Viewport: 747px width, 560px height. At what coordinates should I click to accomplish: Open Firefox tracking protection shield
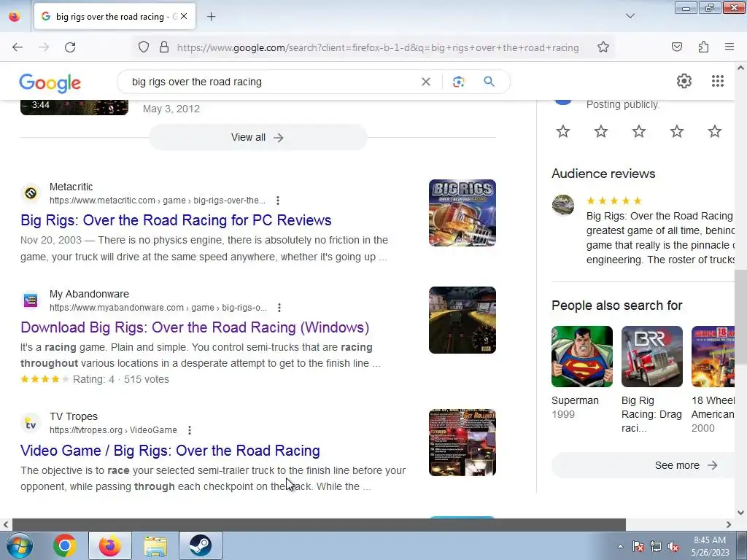pos(144,47)
